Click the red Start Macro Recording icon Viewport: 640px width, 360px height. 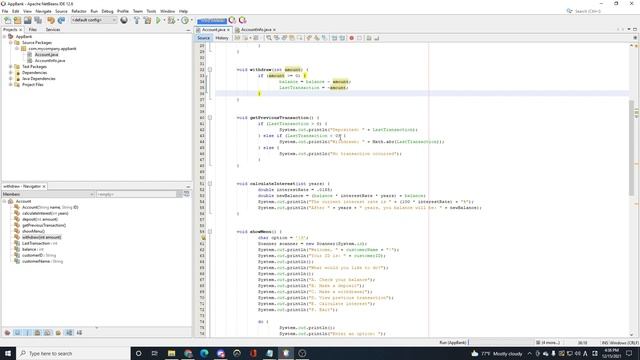point(351,38)
